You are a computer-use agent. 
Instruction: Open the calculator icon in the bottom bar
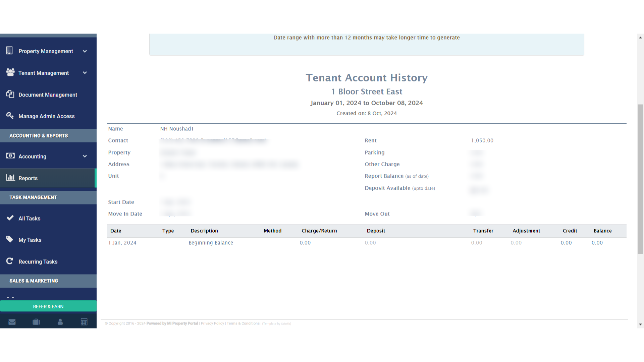tap(84, 322)
